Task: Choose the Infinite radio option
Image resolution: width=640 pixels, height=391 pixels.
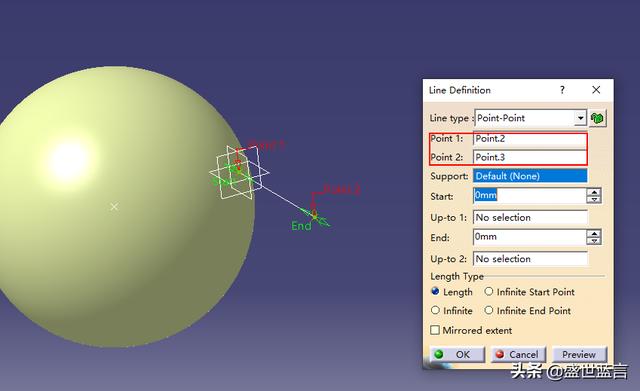Action: click(x=435, y=310)
